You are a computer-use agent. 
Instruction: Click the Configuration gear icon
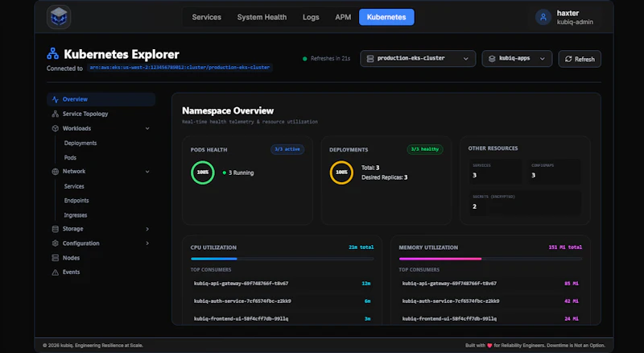click(56, 243)
